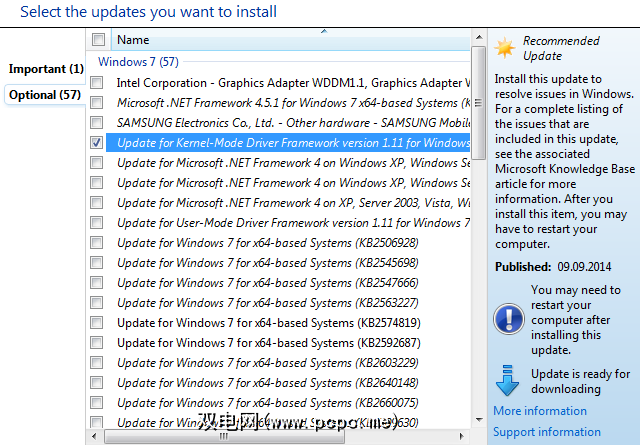Click the blue download arrow icon
Screen dimensions: 640x445
(x=507, y=380)
